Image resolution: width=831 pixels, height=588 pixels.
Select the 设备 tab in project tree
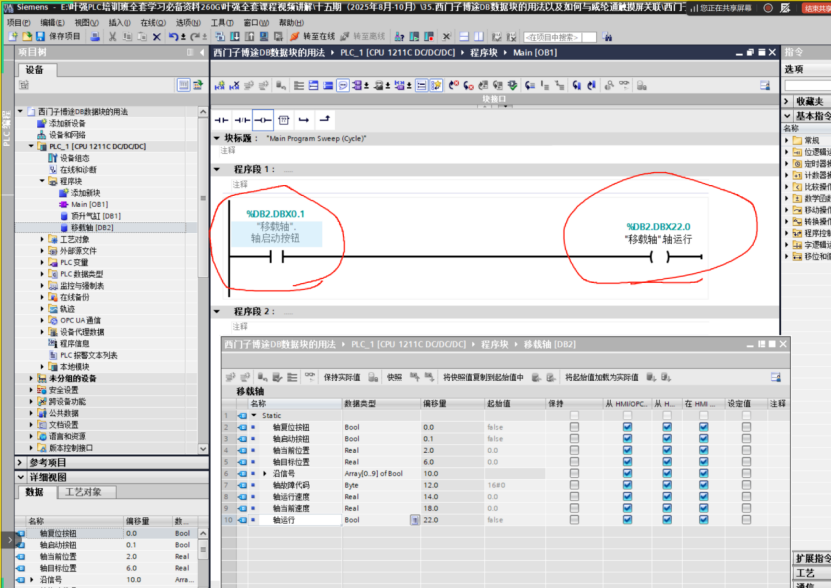[x=35, y=69]
